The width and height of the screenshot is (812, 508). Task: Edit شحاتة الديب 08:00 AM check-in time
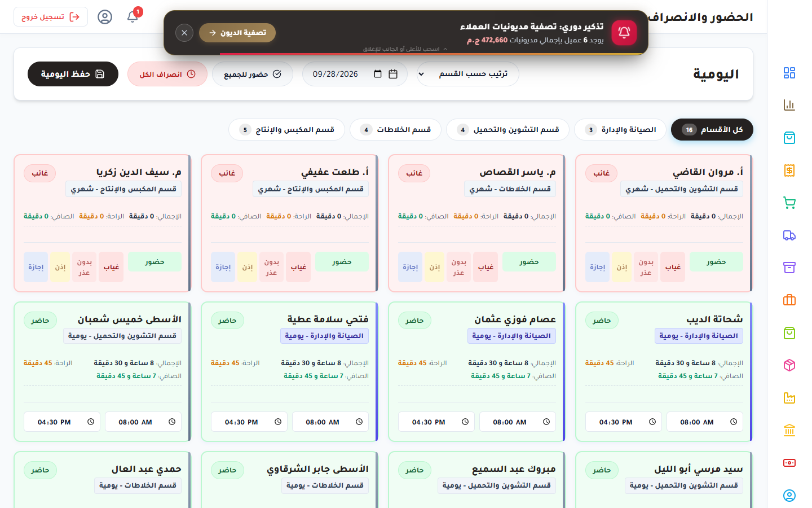point(705,422)
